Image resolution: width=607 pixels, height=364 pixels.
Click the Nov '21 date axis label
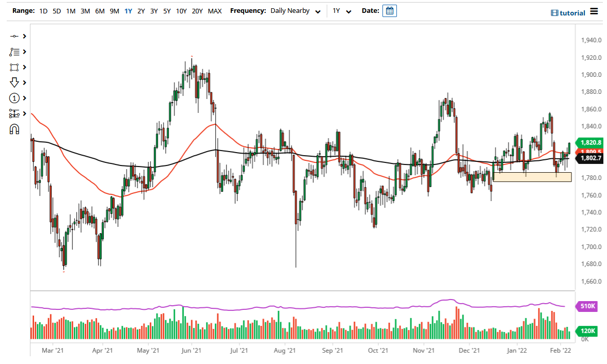(423, 351)
